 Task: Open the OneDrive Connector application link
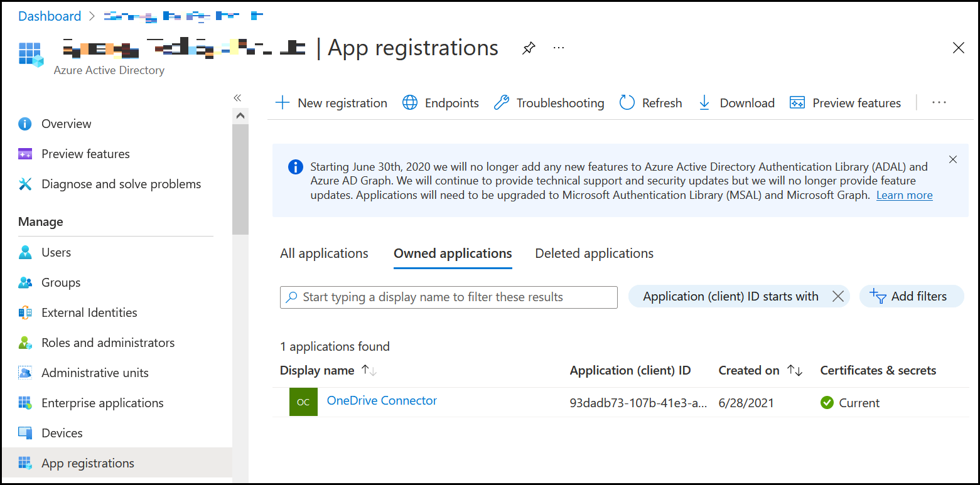pos(382,401)
